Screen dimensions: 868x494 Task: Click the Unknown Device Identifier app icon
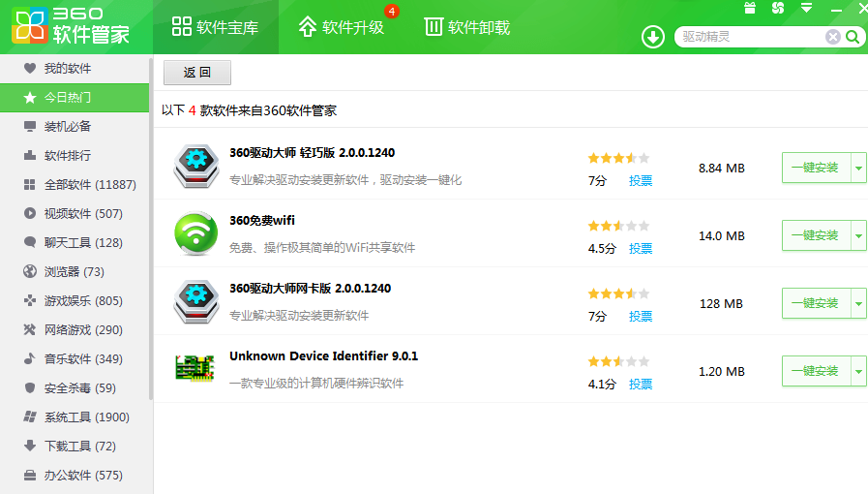(195, 369)
